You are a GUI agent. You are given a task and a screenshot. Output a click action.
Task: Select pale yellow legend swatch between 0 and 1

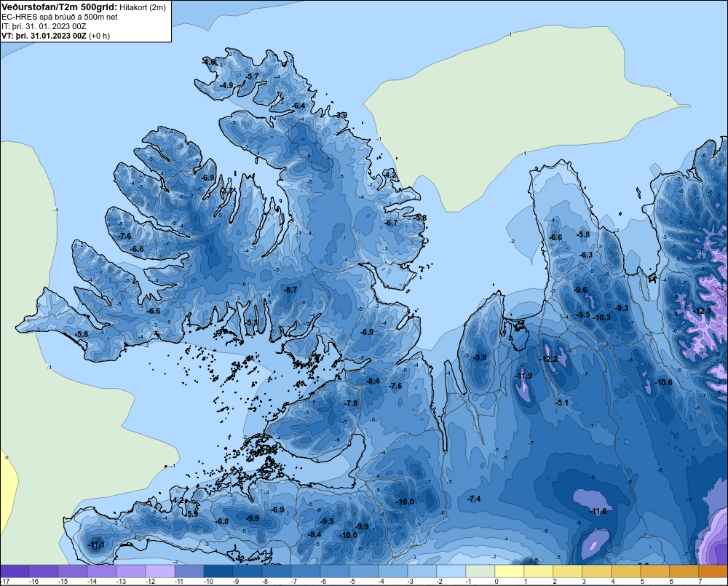510,571
